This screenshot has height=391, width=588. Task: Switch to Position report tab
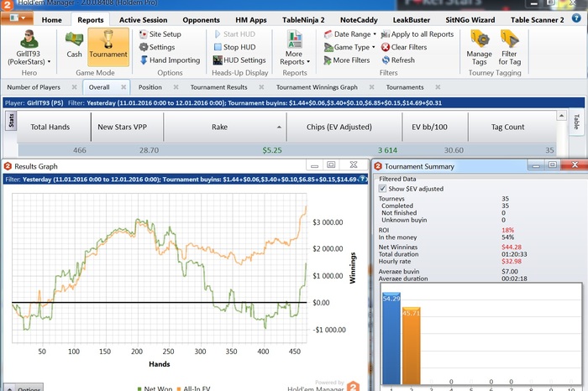(150, 87)
